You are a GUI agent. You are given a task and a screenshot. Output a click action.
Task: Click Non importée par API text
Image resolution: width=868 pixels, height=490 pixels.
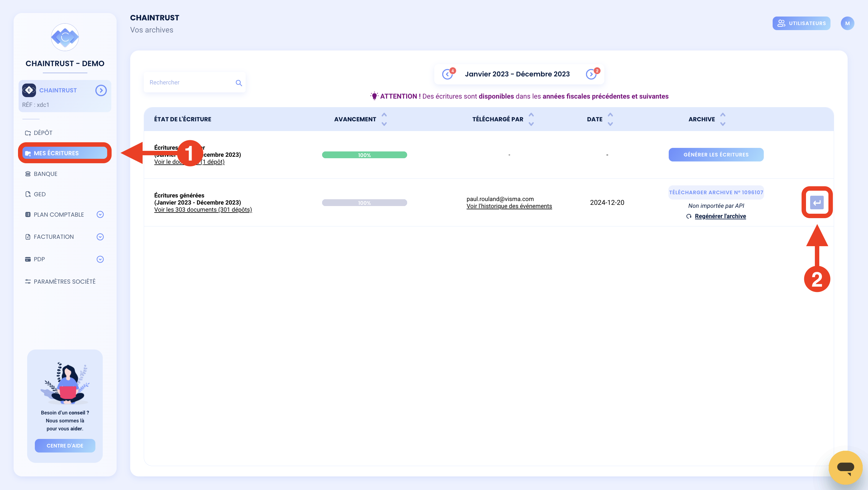click(716, 206)
